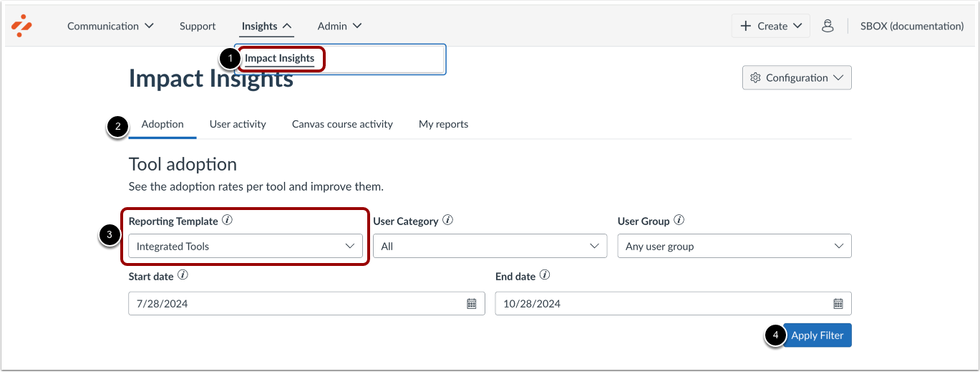Click info icon beside User Group
Image resolution: width=980 pixels, height=372 pixels.
(679, 220)
